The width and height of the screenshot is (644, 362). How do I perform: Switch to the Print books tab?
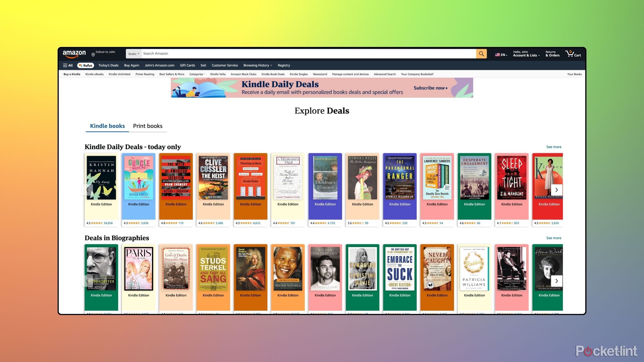tap(148, 126)
